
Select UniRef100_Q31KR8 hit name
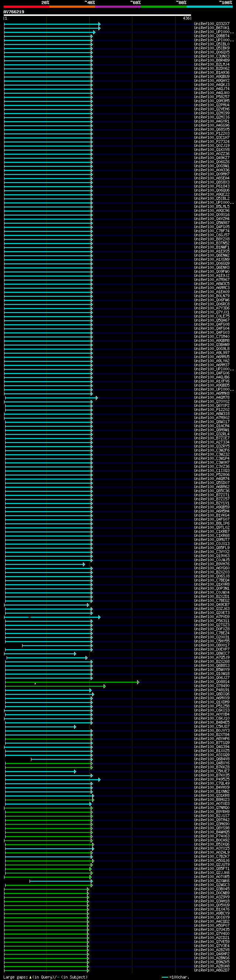pyautogui.click(x=212, y=795)
